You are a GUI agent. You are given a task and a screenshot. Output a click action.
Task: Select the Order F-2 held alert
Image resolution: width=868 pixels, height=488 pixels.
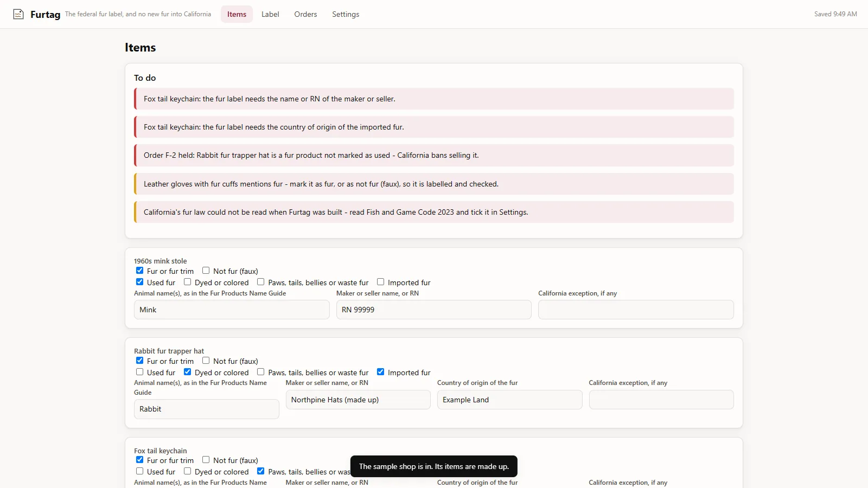coord(434,155)
